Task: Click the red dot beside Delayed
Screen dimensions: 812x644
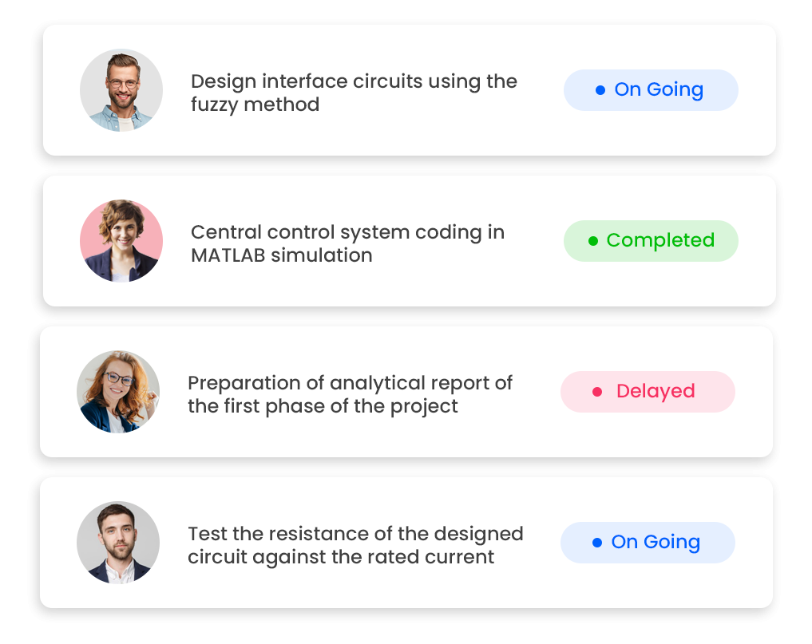Action: [x=596, y=392]
